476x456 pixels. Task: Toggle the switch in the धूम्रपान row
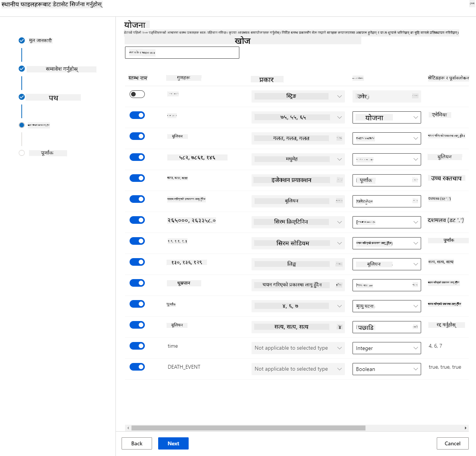point(137,283)
